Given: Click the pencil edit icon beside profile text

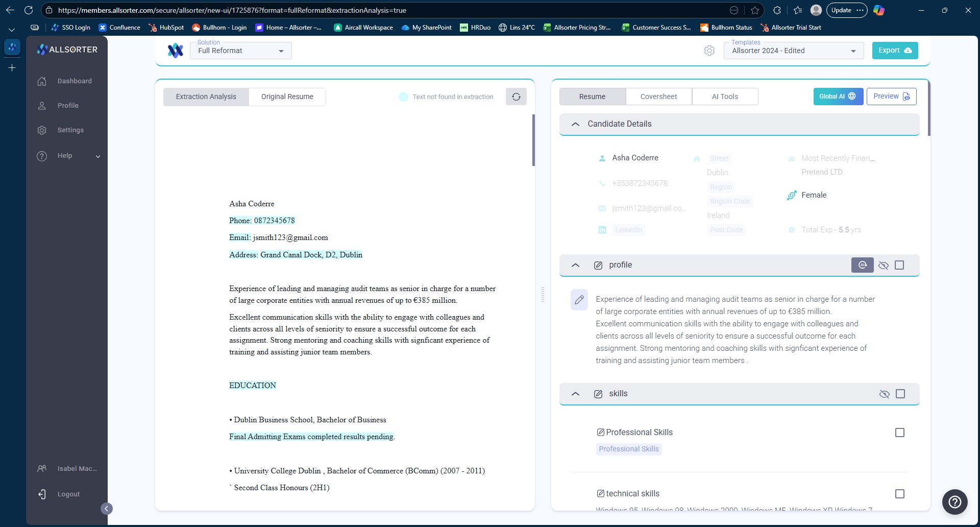Looking at the screenshot, I should (579, 300).
